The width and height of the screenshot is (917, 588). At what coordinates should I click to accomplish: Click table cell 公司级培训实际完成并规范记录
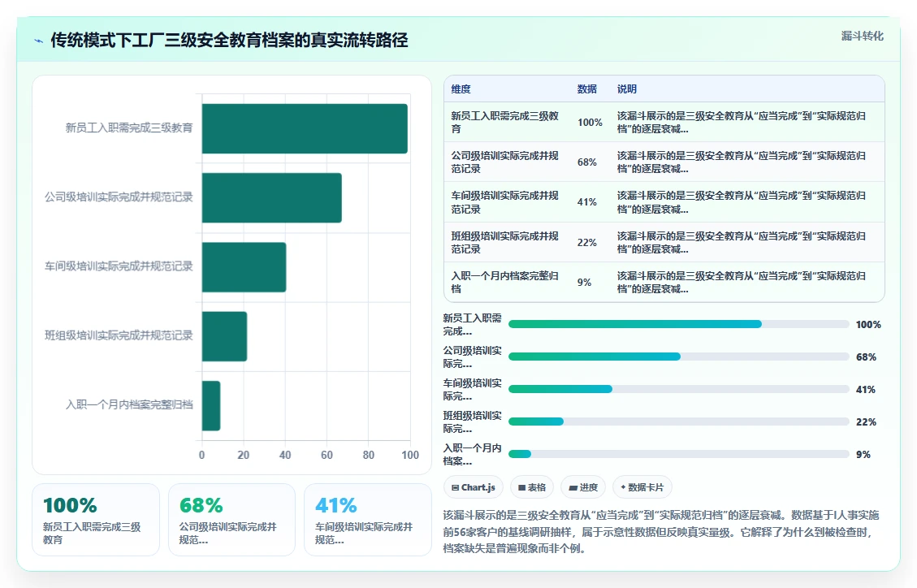(505, 162)
